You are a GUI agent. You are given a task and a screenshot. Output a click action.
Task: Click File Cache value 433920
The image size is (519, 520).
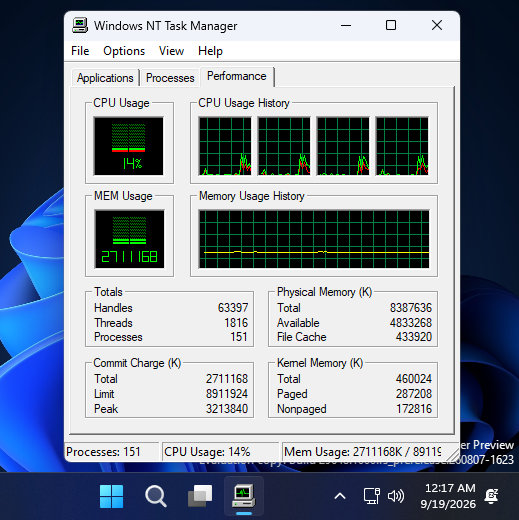click(414, 337)
